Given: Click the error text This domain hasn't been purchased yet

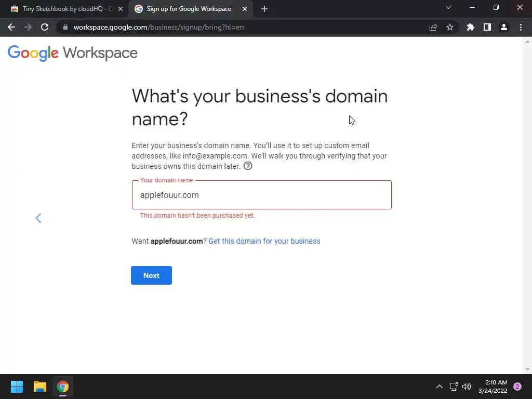Looking at the screenshot, I should point(197,216).
